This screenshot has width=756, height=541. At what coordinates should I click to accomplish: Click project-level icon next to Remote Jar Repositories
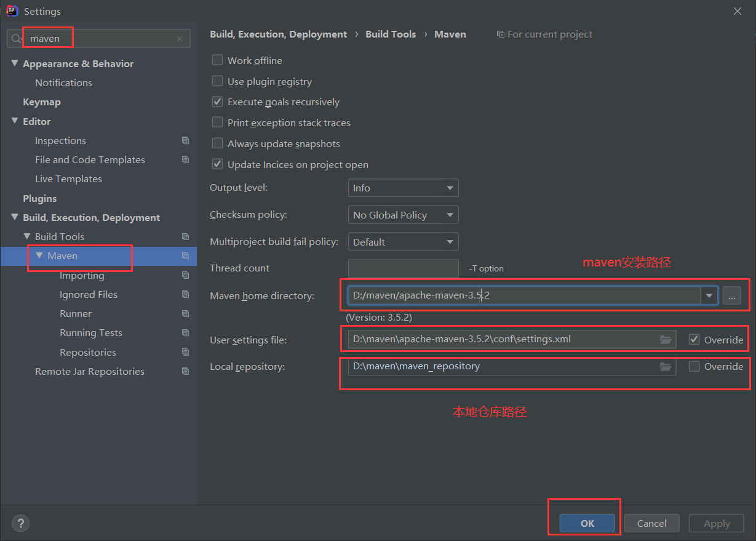[x=185, y=371]
